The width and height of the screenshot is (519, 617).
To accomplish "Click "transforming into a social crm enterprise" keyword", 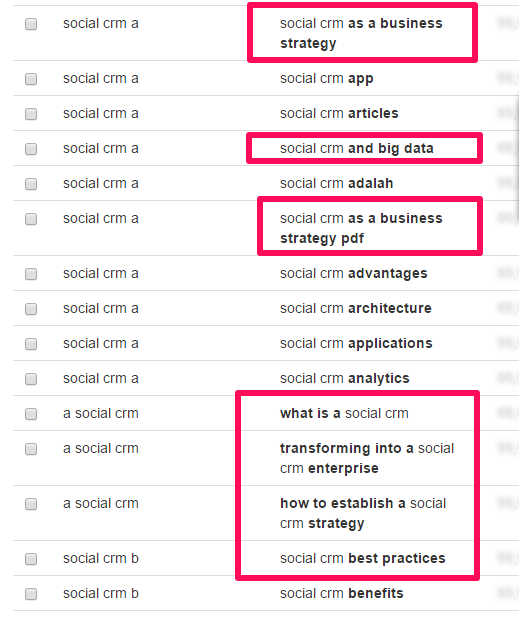I will point(367,458).
